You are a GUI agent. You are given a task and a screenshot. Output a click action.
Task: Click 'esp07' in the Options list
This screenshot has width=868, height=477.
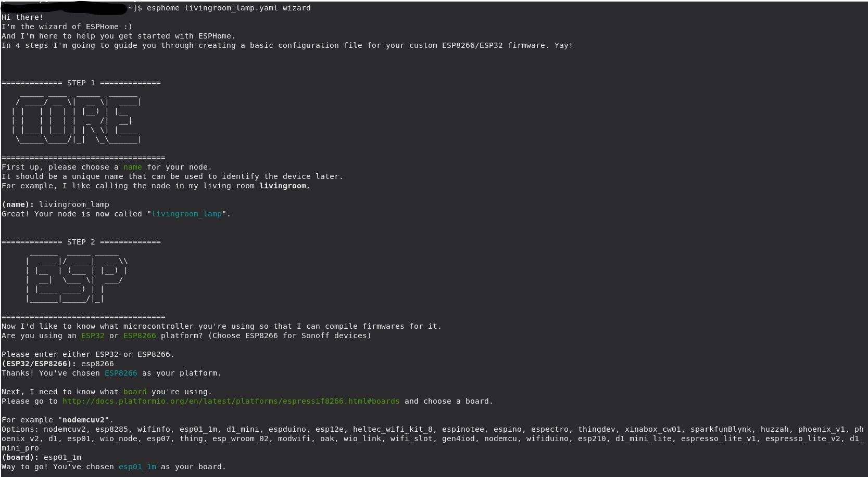click(158, 439)
